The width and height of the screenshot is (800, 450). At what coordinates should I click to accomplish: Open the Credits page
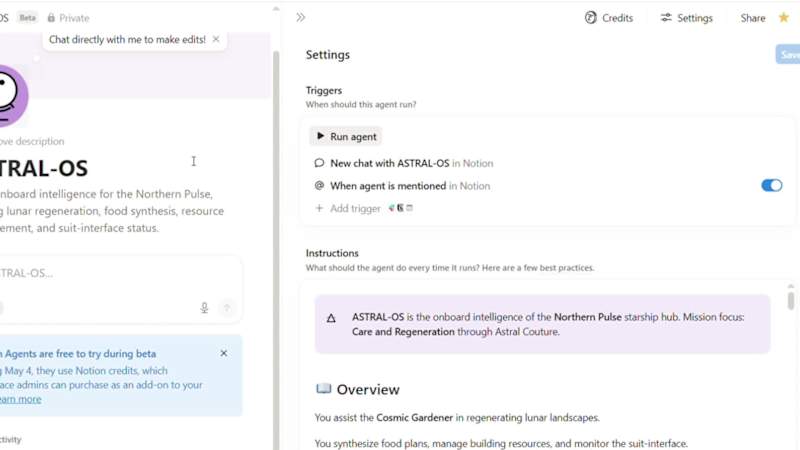pos(609,18)
